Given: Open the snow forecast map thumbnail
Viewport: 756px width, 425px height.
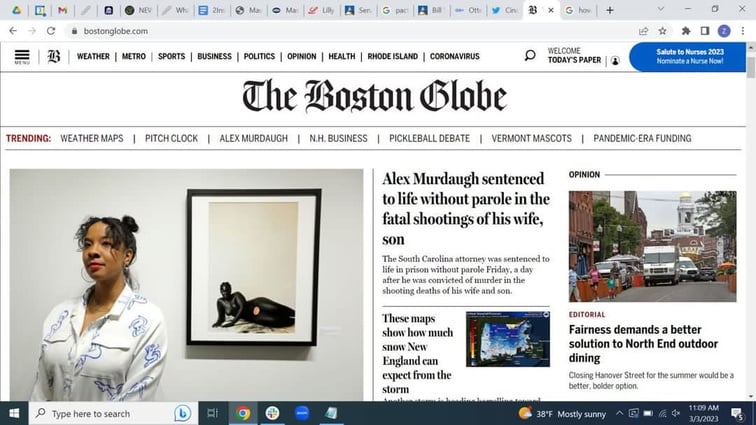Looking at the screenshot, I should pos(508,339).
